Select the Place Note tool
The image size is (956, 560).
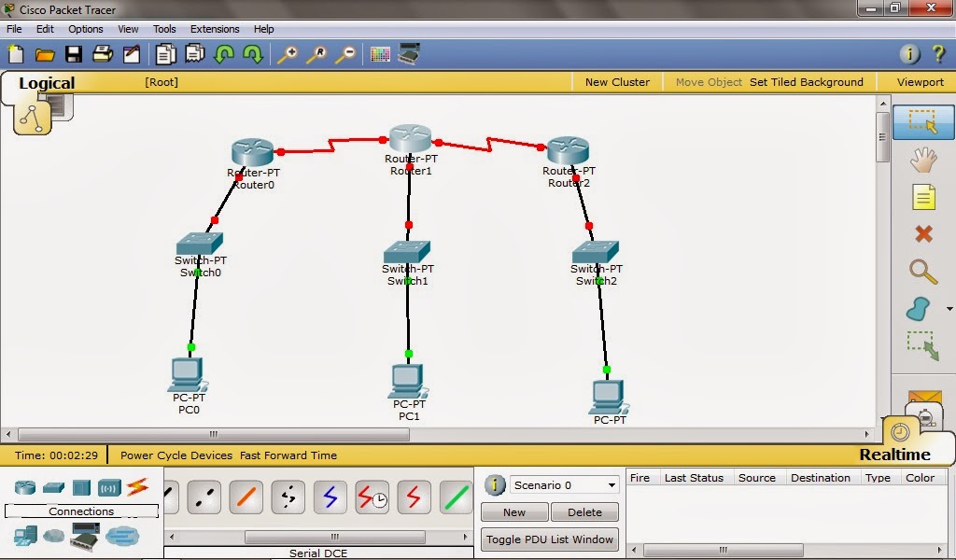click(922, 197)
